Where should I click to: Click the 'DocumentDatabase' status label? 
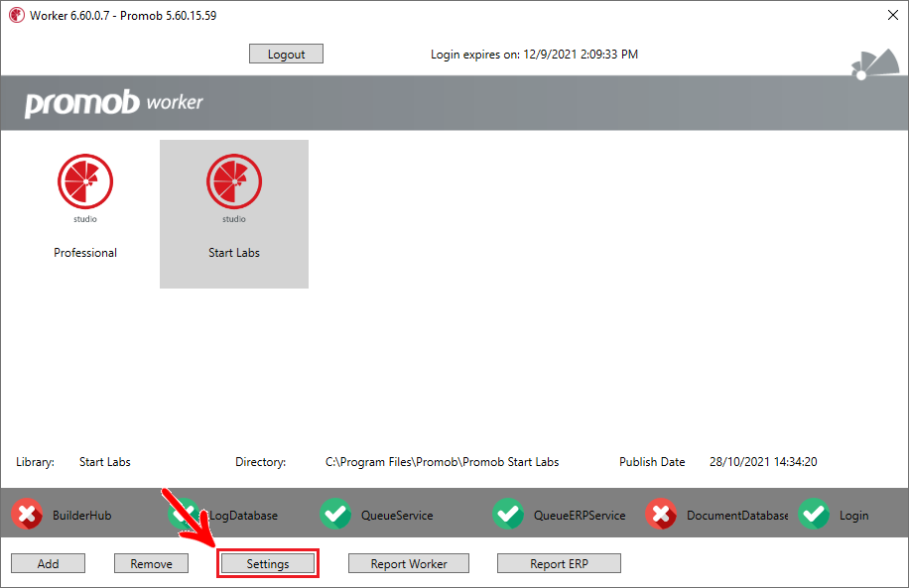[737, 515]
